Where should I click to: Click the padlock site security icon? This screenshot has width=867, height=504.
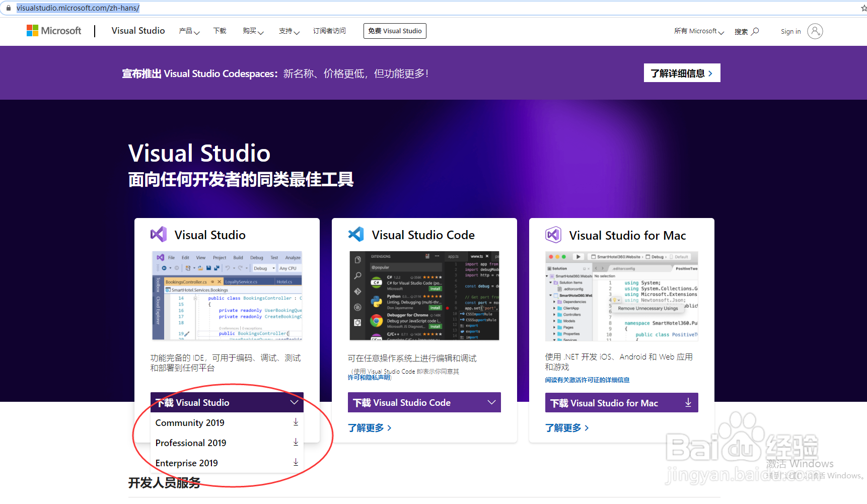tap(9, 8)
